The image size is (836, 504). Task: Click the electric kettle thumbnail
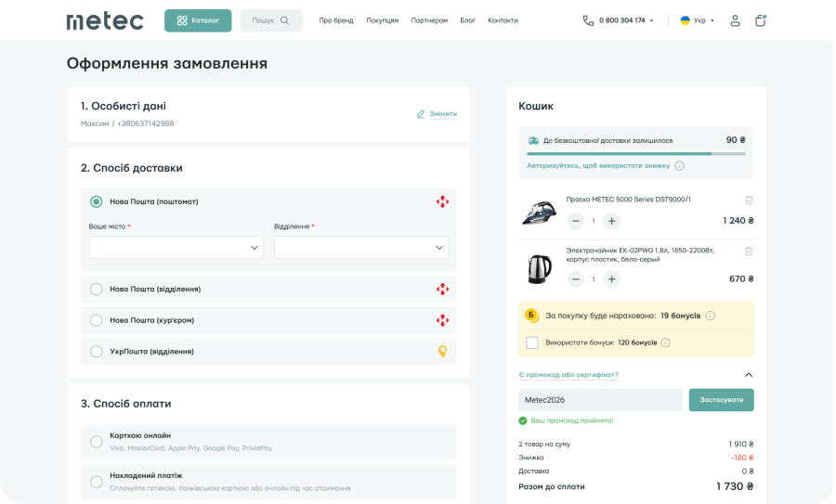pos(539,269)
